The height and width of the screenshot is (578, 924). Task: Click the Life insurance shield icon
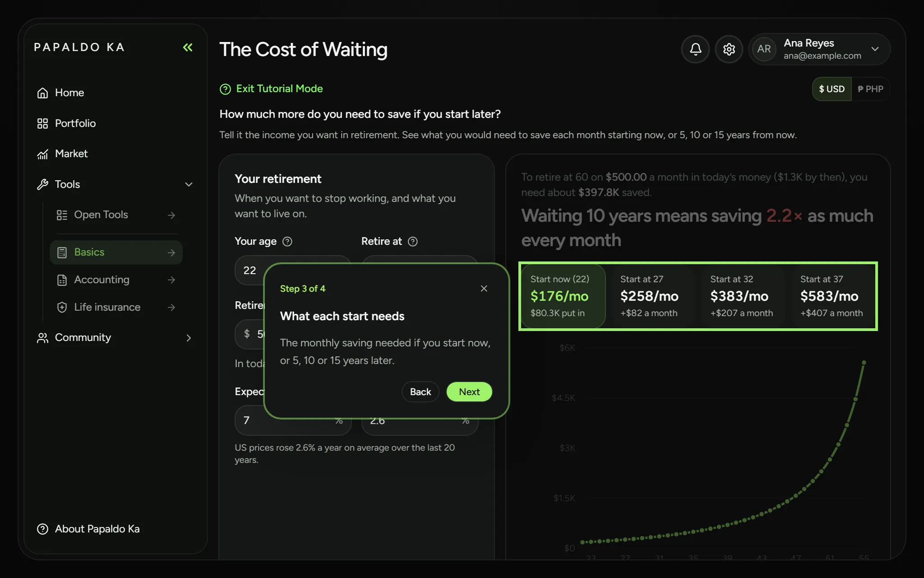[x=62, y=308]
